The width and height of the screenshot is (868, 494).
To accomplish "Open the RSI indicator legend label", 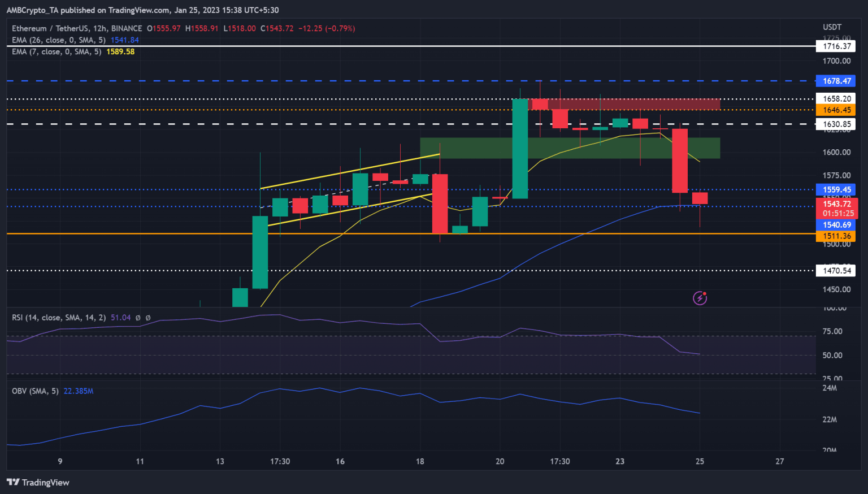I will coord(59,318).
